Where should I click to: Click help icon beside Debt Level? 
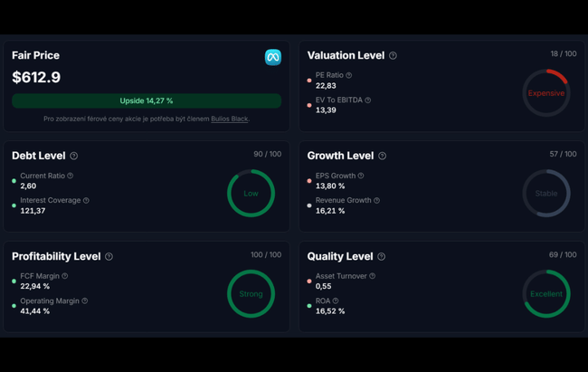point(74,156)
